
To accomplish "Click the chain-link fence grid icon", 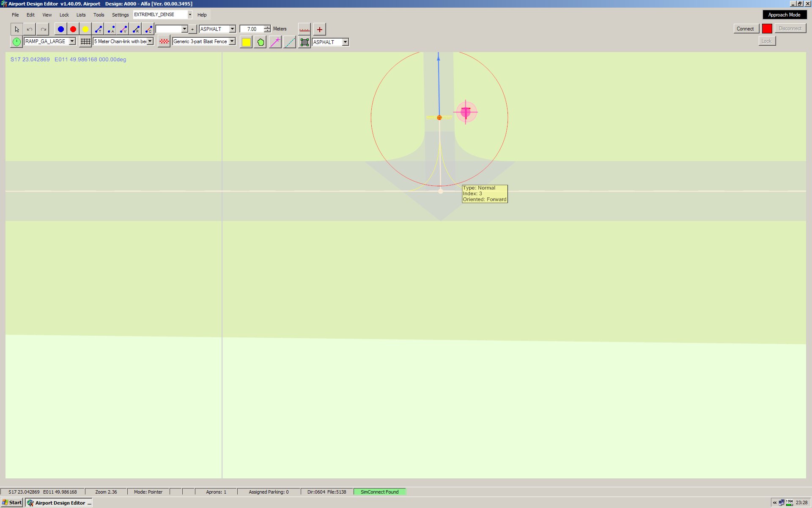I will tap(85, 41).
